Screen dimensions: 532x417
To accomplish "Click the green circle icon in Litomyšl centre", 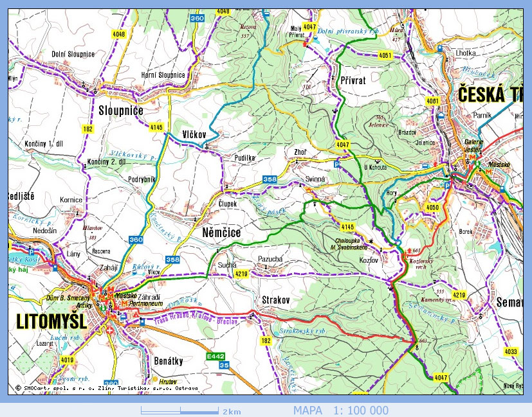I will point(103,308).
